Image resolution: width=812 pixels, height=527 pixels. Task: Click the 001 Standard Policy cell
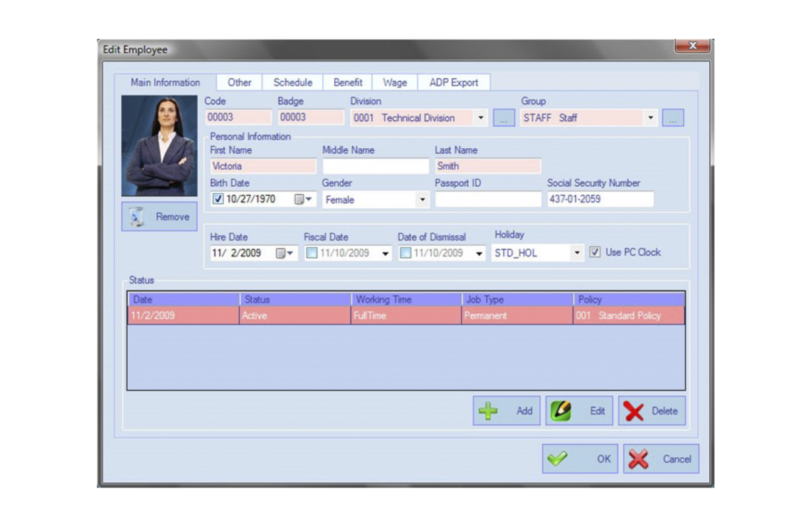click(x=629, y=316)
